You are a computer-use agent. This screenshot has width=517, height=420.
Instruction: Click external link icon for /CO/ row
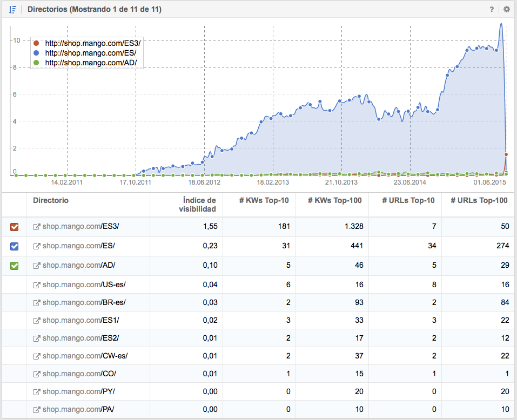point(36,374)
